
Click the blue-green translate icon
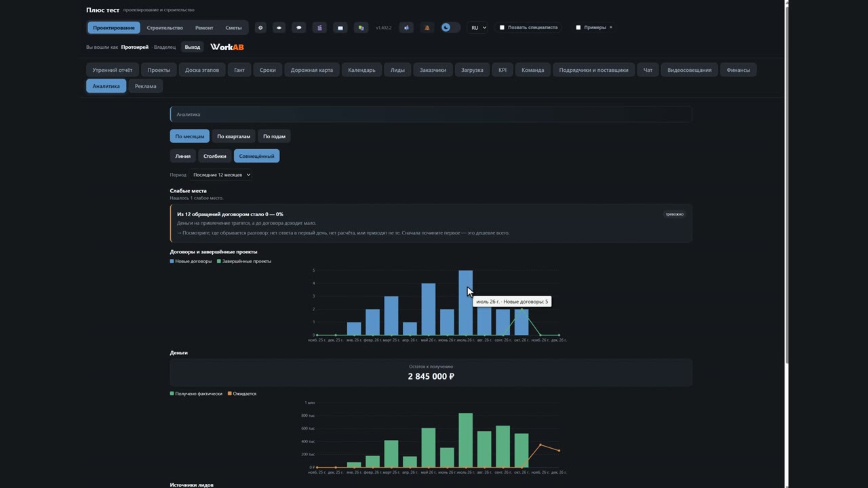click(x=361, y=28)
